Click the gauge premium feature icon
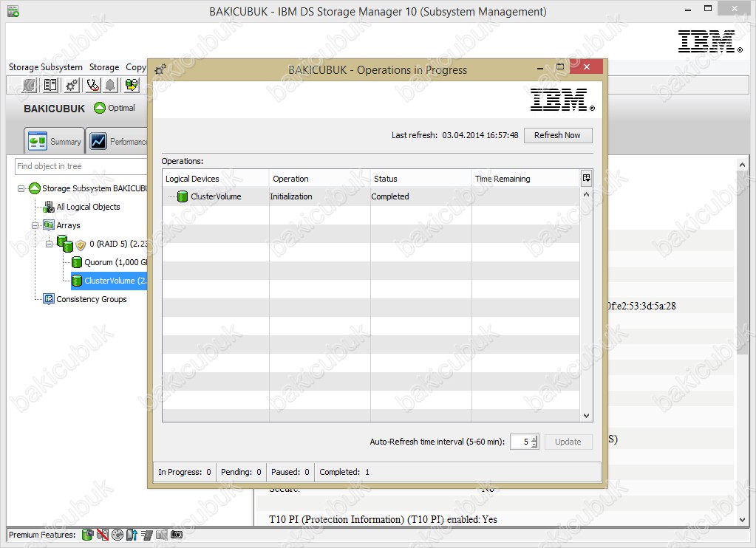The height and width of the screenshot is (548, 756). 118,535
